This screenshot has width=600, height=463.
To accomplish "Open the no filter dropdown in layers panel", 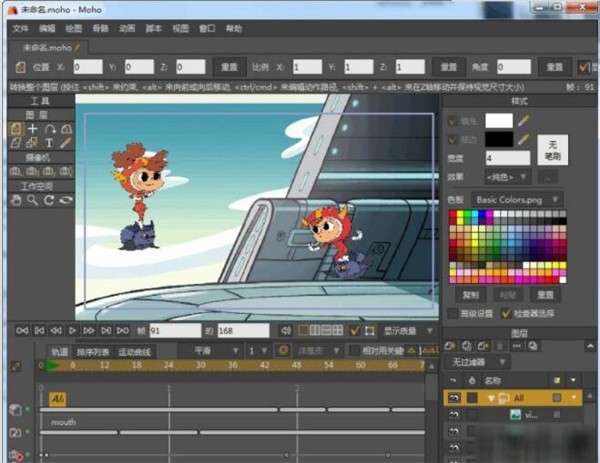I will (x=476, y=362).
